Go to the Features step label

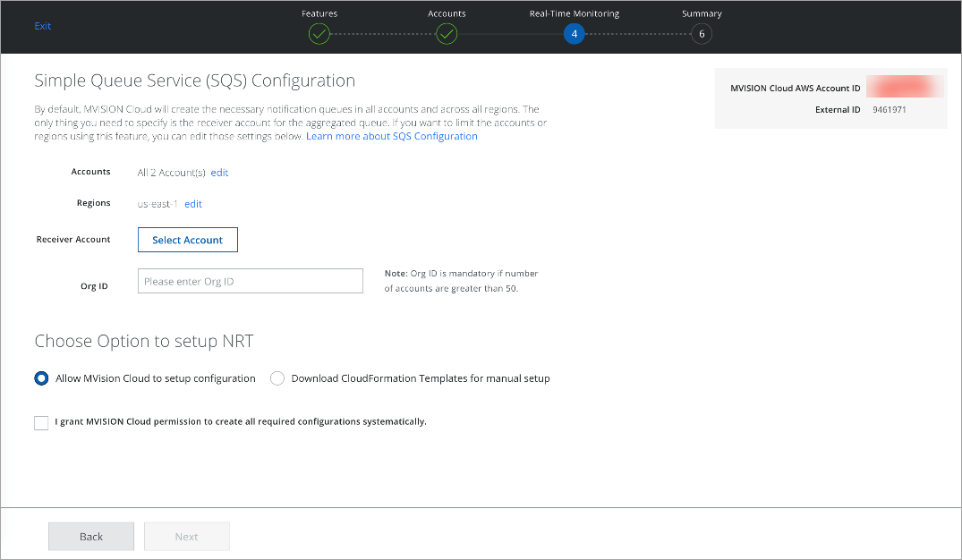coord(319,13)
